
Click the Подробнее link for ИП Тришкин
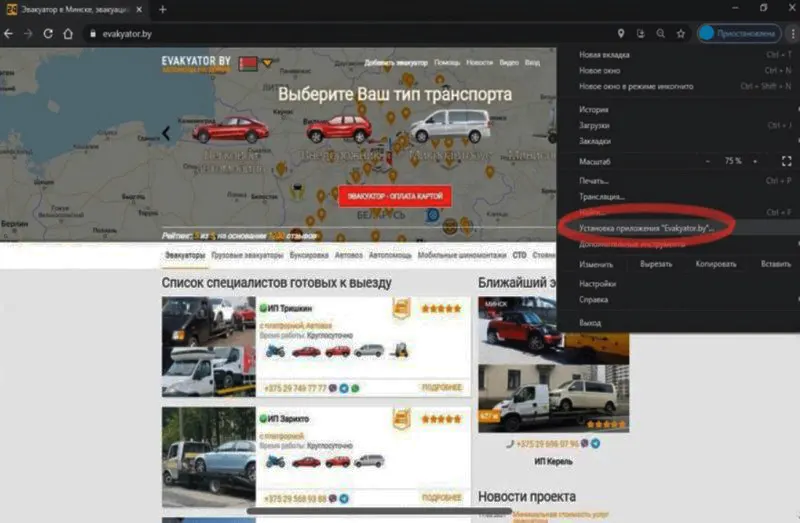click(x=441, y=387)
